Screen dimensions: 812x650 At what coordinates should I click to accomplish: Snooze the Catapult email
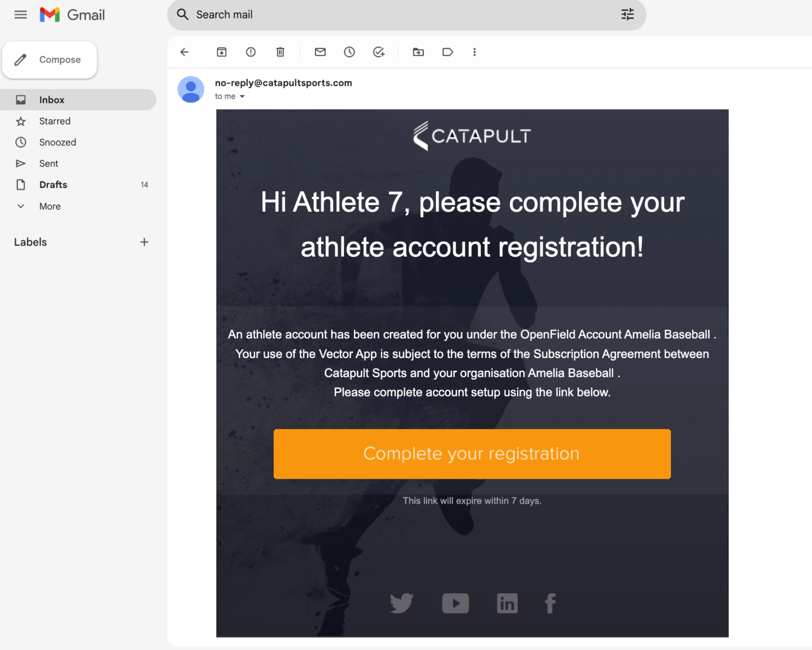pos(349,52)
